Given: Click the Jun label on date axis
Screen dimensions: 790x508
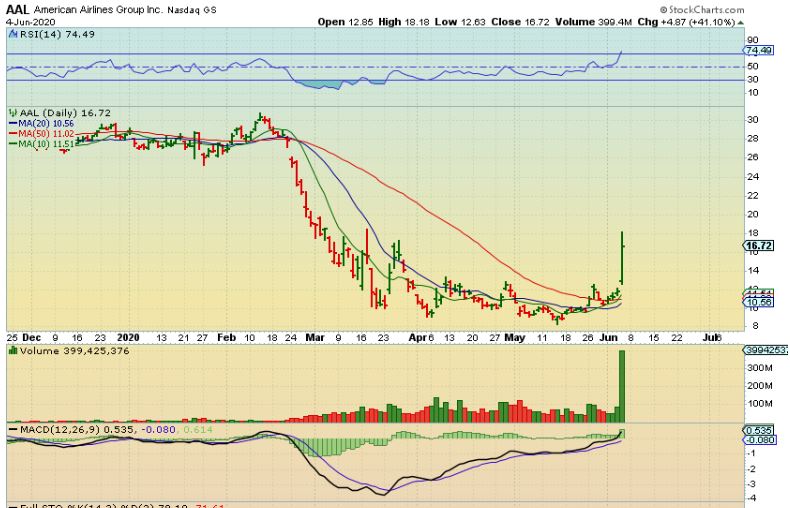Looking at the screenshot, I should coord(609,337).
